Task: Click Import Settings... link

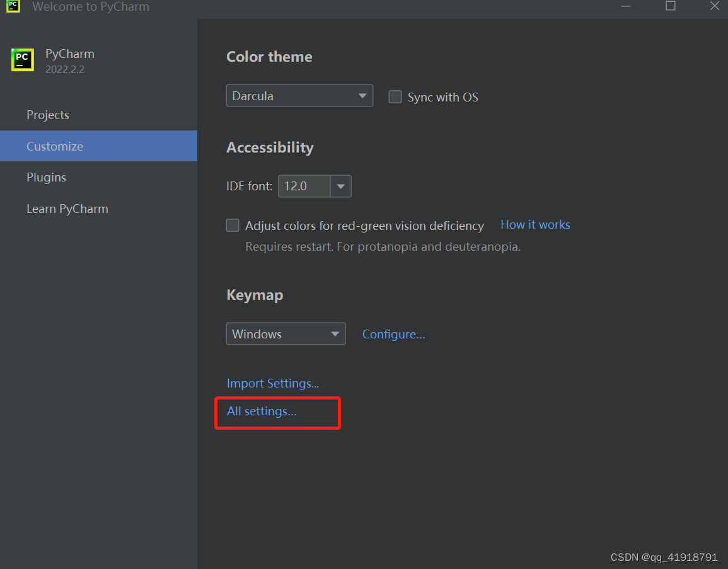Action: (x=272, y=383)
